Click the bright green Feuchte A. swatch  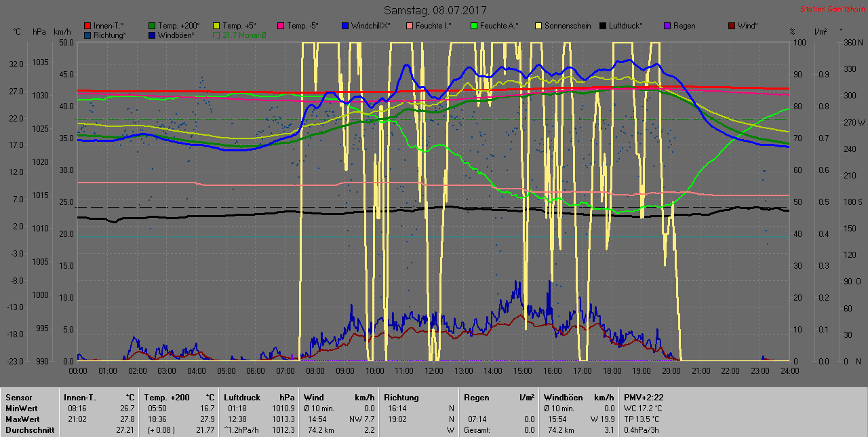coord(474,26)
